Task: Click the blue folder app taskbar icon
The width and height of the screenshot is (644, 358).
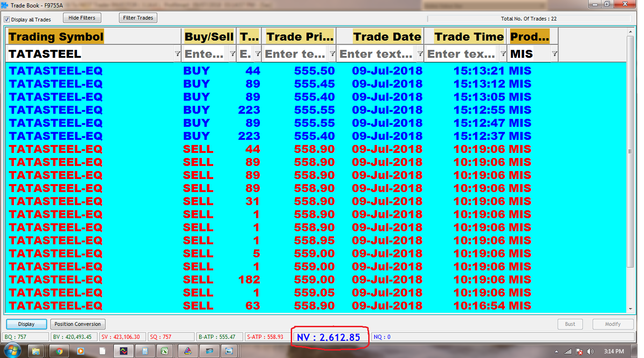Action: pos(209,351)
